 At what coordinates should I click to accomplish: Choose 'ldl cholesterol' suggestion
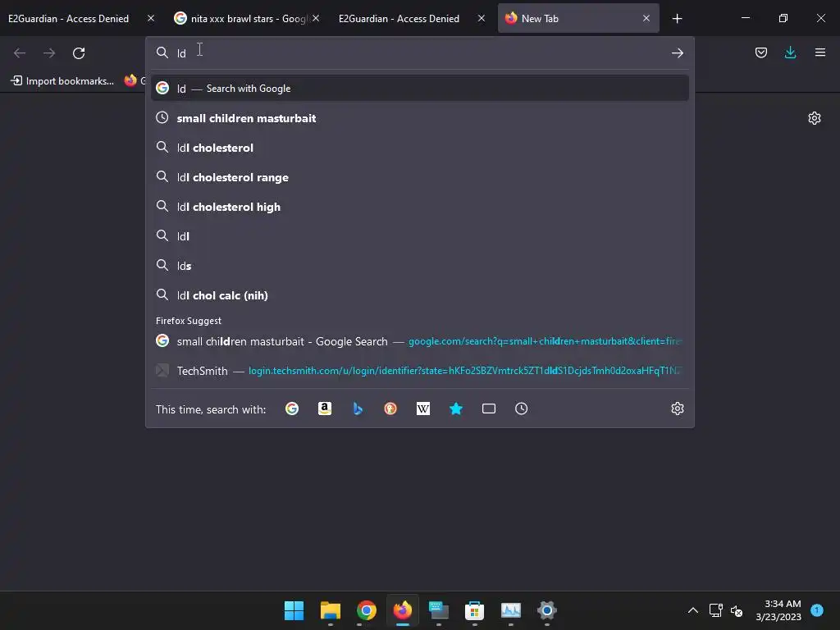pos(420,148)
